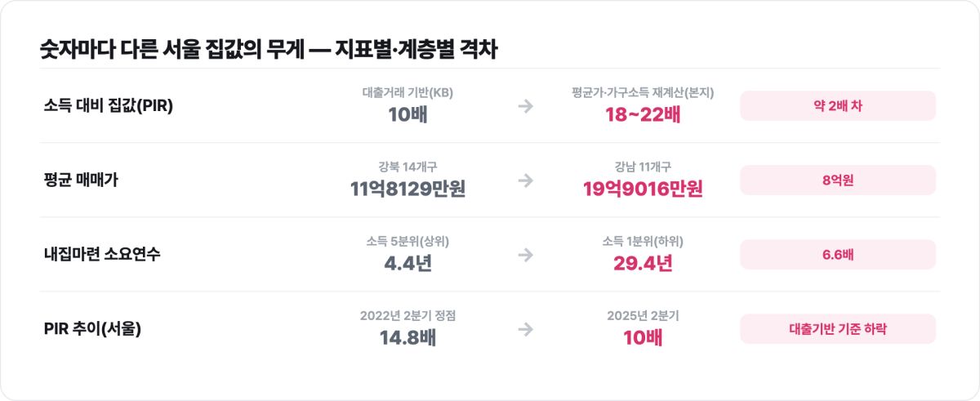Click the 4.4년 상위 소득 value
980x401 pixels.
pos(408,263)
